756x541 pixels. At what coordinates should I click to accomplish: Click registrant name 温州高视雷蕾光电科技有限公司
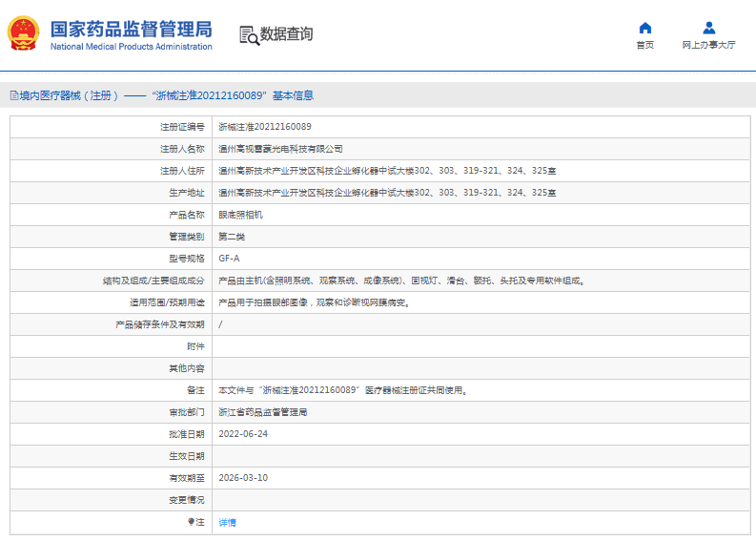click(280, 149)
